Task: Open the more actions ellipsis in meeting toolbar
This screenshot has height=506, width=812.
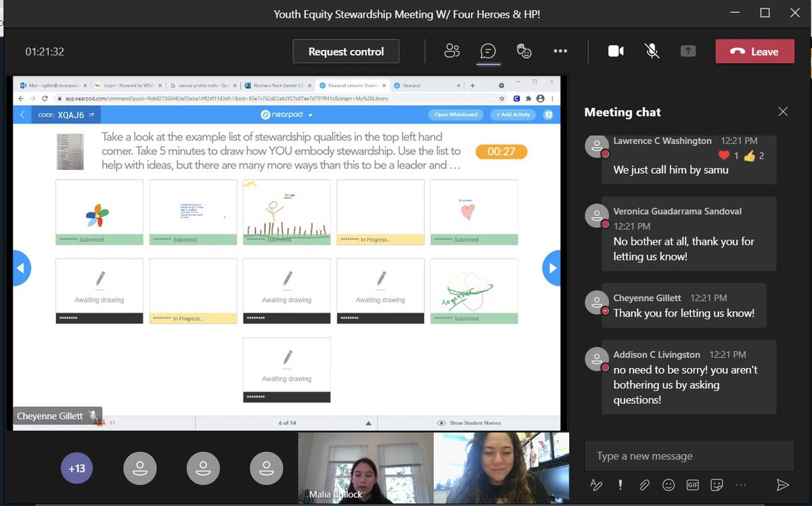Action: click(560, 51)
